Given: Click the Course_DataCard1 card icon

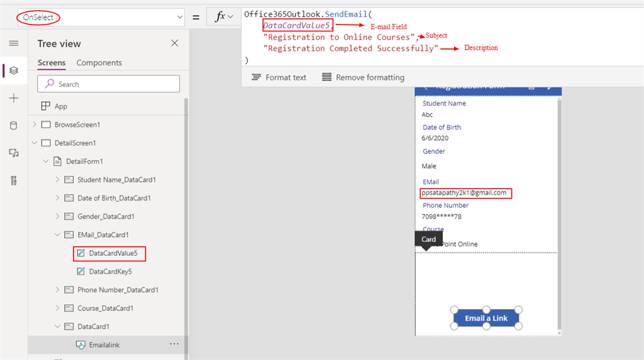Looking at the screenshot, I should (69, 308).
